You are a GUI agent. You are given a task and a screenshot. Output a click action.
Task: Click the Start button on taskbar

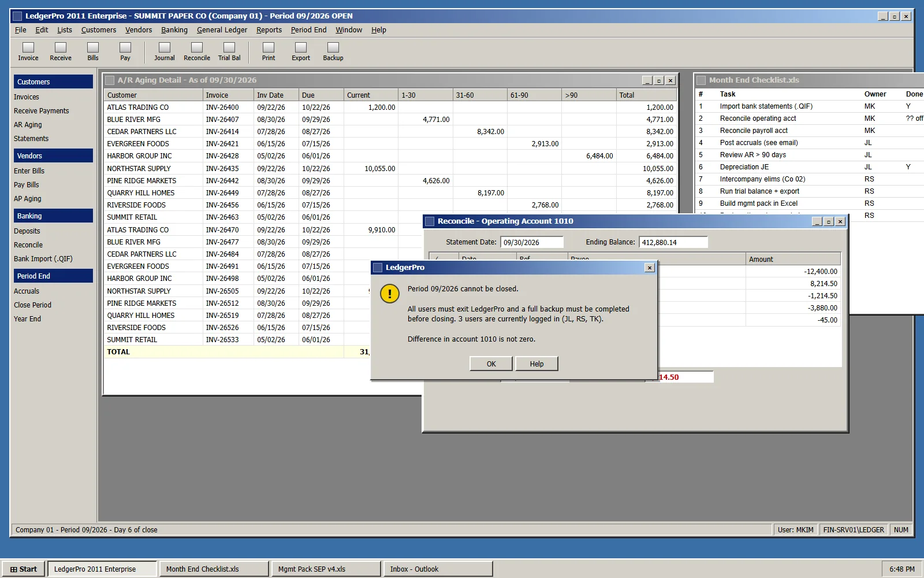click(x=24, y=569)
